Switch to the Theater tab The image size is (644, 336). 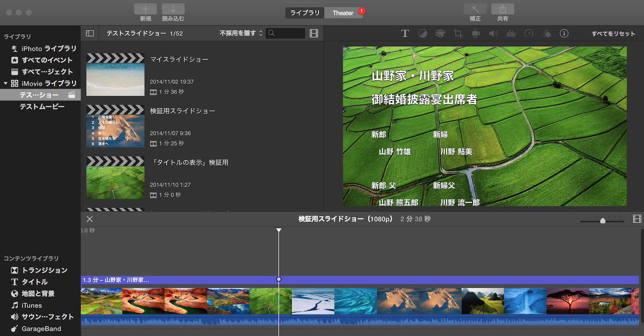[343, 13]
